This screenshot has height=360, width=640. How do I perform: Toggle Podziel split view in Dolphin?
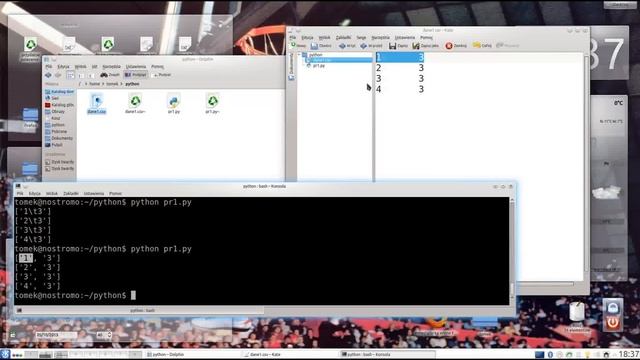point(161,75)
